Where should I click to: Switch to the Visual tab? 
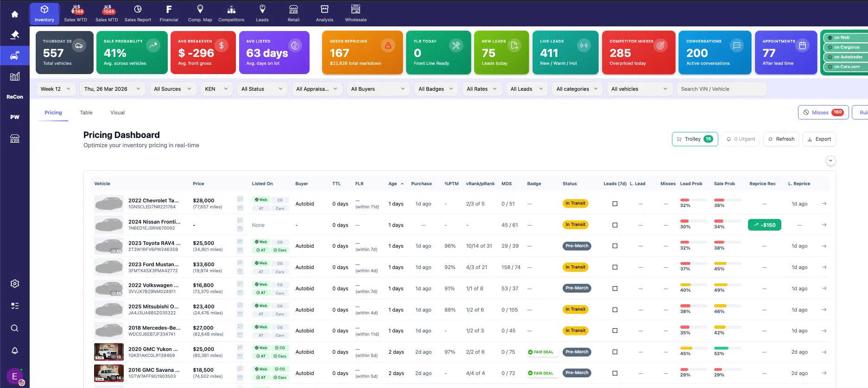point(118,113)
